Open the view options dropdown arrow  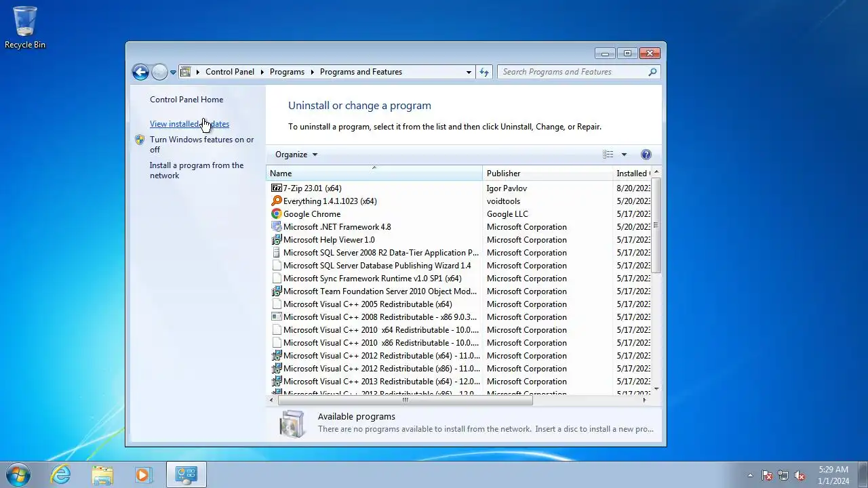tap(624, 155)
